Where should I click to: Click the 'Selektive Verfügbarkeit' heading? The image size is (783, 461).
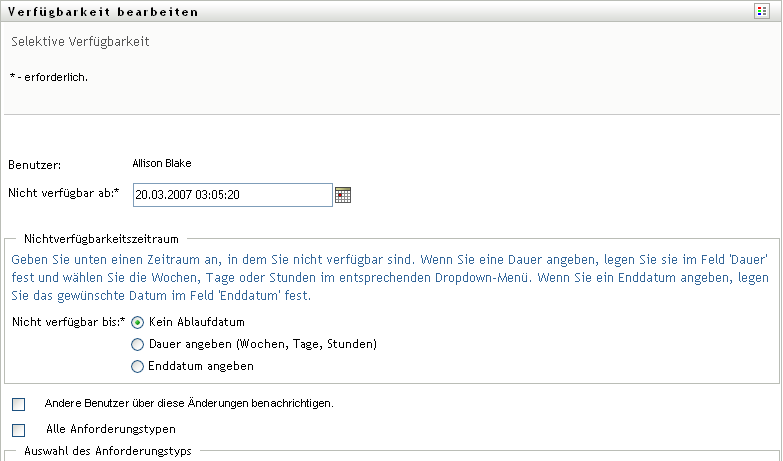coord(81,43)
